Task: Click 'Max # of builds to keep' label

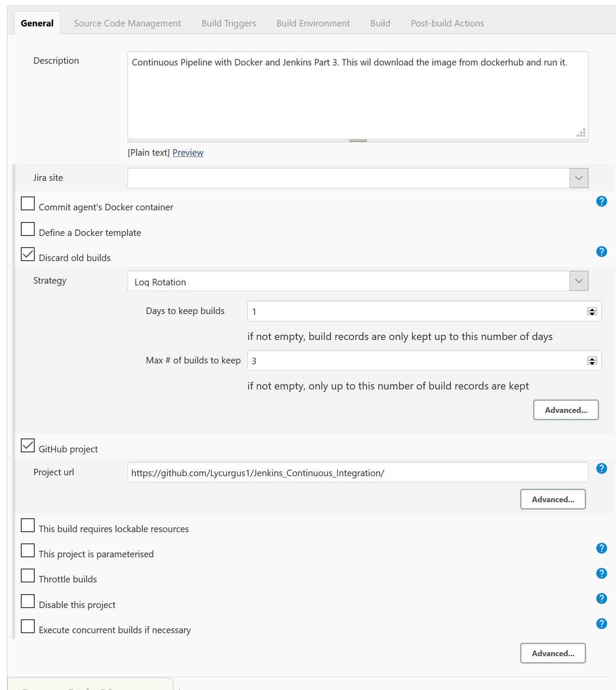Action: coord(193,360)
